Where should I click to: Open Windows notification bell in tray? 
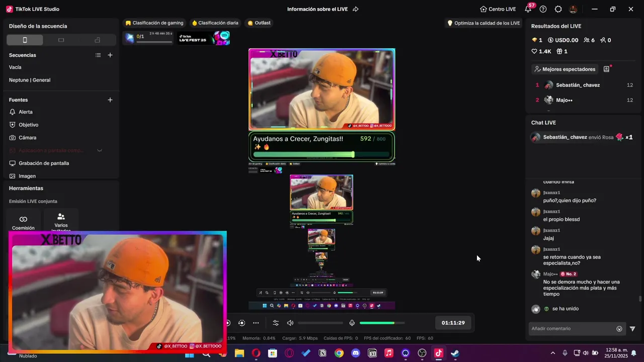coord(634,353)
